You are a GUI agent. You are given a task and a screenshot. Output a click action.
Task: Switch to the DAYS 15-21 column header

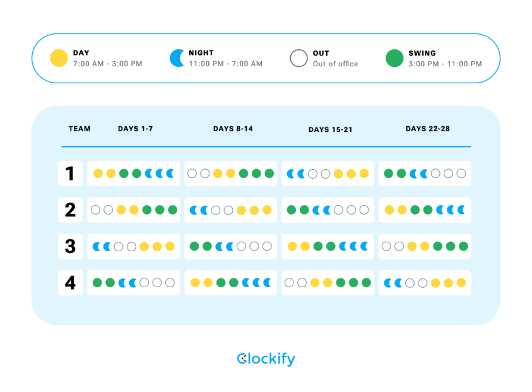click(330, 129)
